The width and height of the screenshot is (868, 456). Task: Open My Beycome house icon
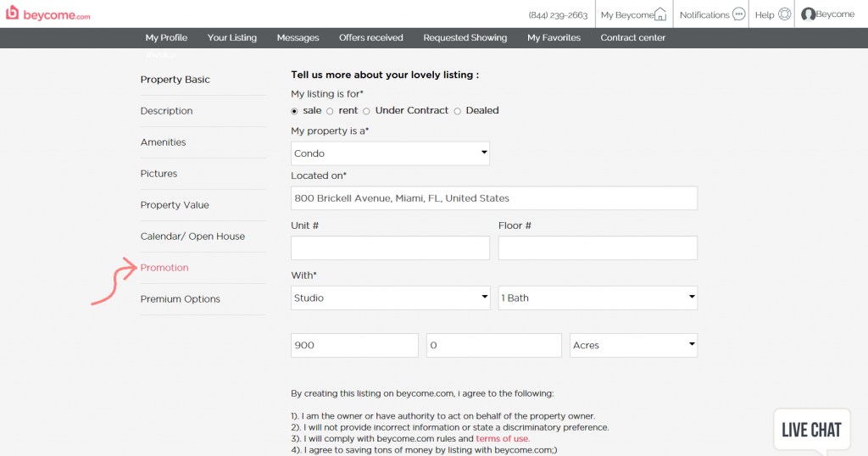tap(659, 14)
